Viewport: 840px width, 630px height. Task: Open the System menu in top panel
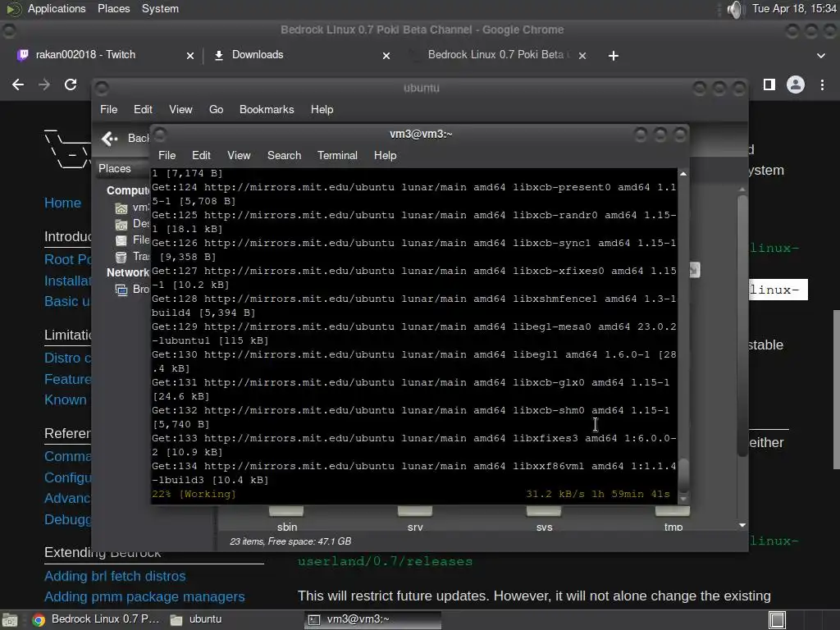pyautogui.click(x=160, y=8)
